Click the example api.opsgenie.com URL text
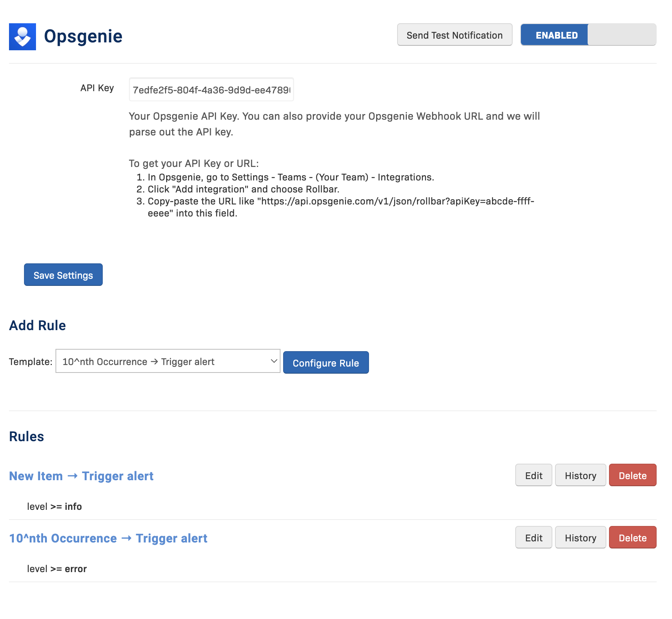This screenshot has height=619, width=672. click(341, 207)
